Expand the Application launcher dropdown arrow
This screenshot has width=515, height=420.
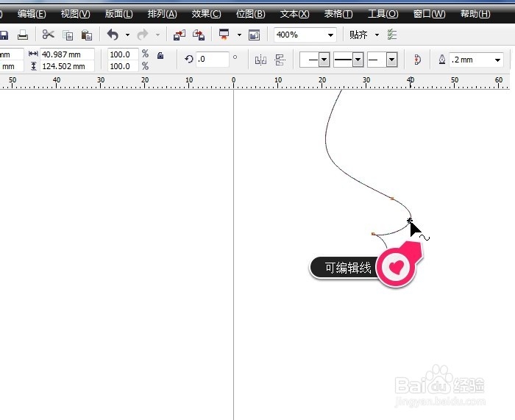click(239, 35)
